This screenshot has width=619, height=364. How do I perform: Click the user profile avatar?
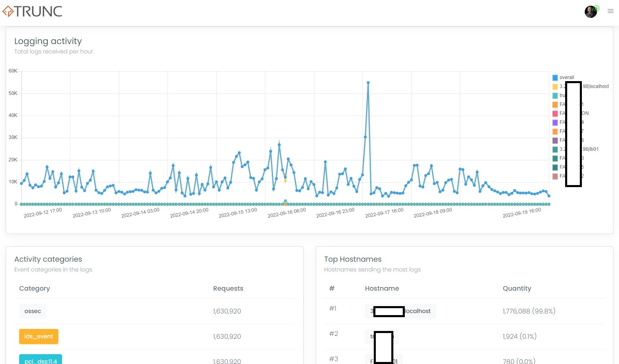click(x=590, y=12)
